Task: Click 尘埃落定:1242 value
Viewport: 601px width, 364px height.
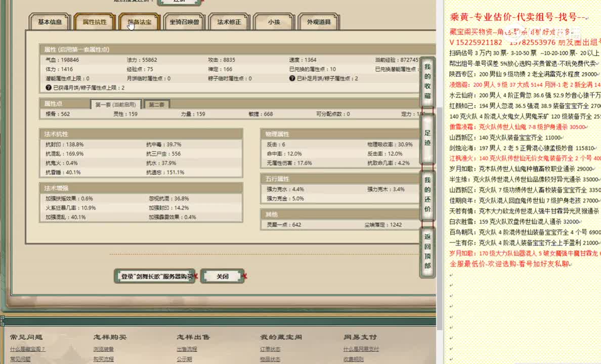Action: [383, 224]
